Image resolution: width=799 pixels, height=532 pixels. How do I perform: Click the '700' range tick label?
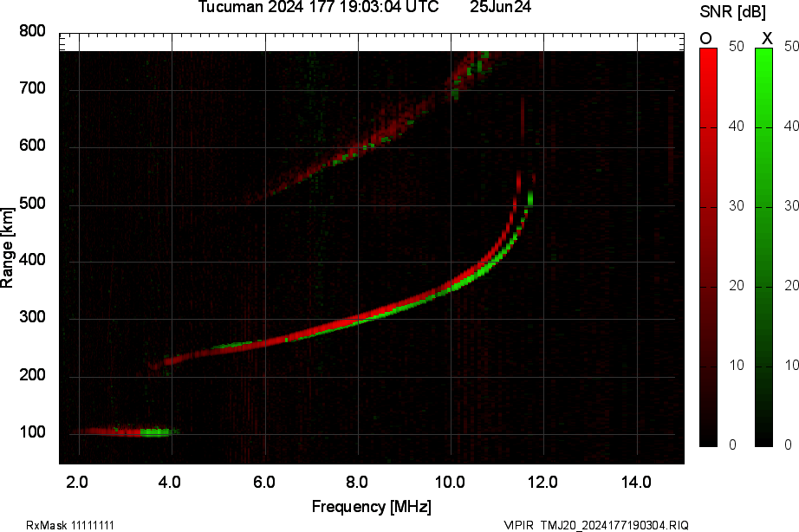(x=33, y=88)
